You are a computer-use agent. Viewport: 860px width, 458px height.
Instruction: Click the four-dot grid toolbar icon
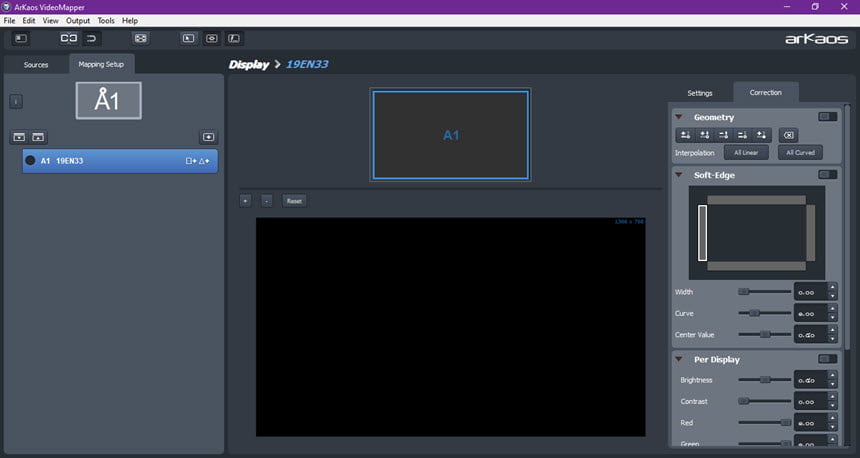pyautogui.click(x=141, y=38)
